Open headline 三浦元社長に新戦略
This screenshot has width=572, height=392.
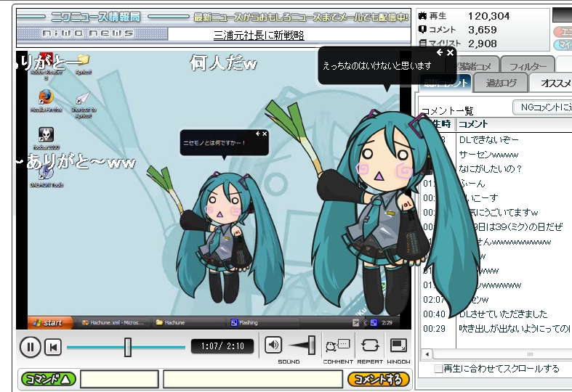point(259,36)
